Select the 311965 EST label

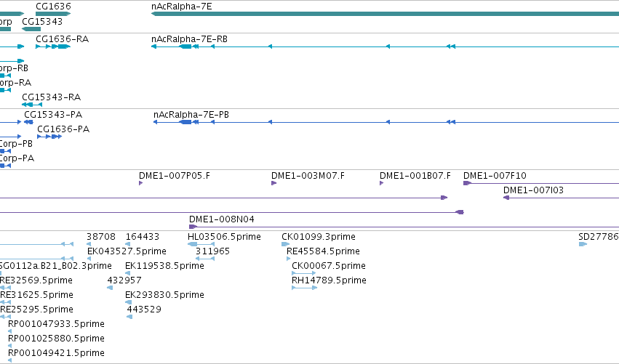coord(213,251)
